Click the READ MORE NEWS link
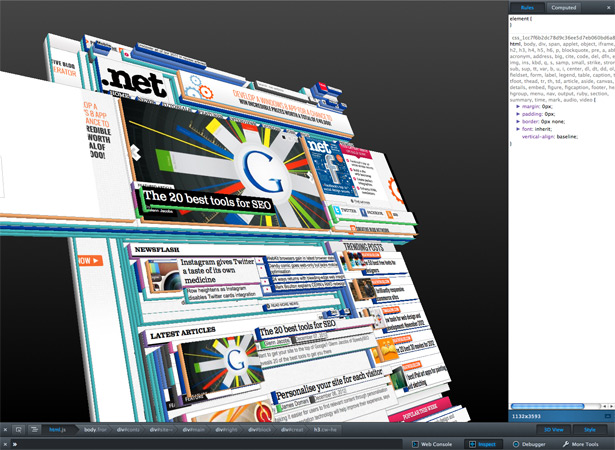615x450 pixels. pos(282,304)
